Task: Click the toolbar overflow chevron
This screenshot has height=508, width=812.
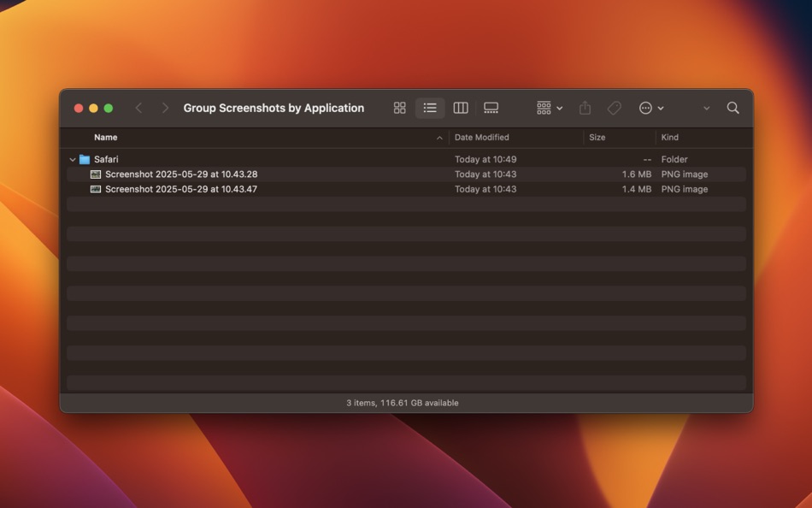Action: tap(706, 108)
